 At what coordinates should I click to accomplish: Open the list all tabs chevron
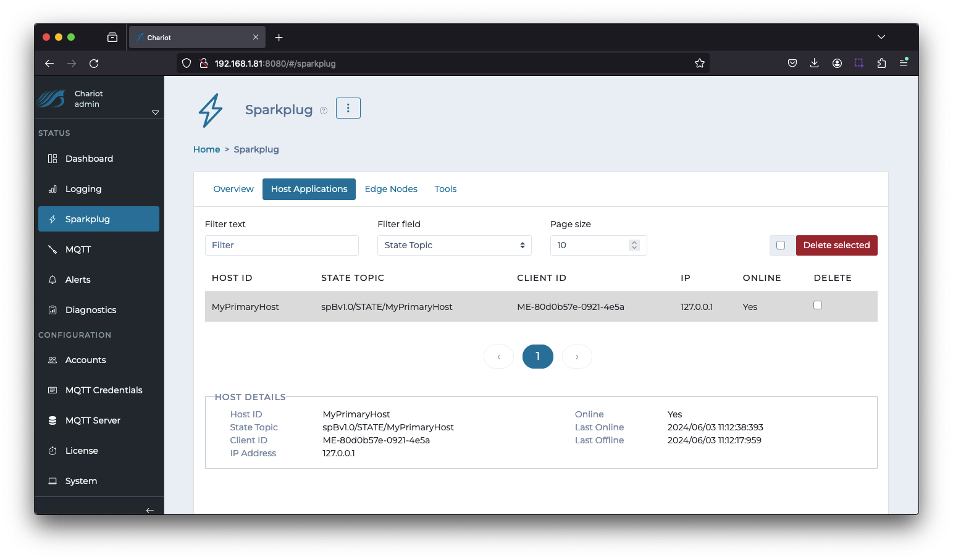pyautogui.click(x=881, y=37)
